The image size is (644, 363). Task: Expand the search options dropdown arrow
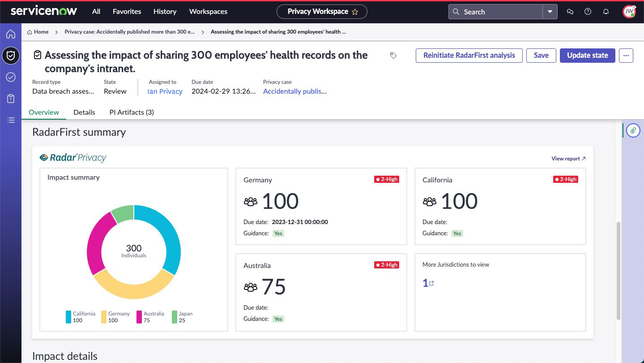tap(550, 12)
